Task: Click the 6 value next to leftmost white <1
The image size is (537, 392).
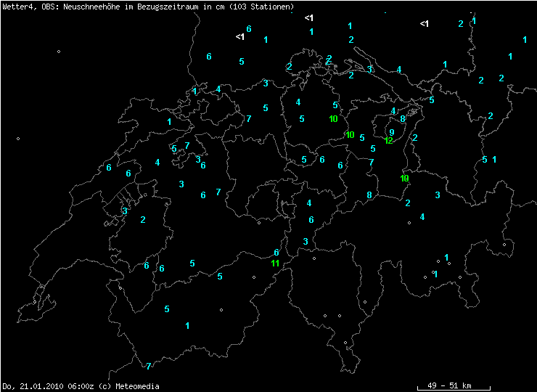Action: pyautogui.click(x=249, y=29)
